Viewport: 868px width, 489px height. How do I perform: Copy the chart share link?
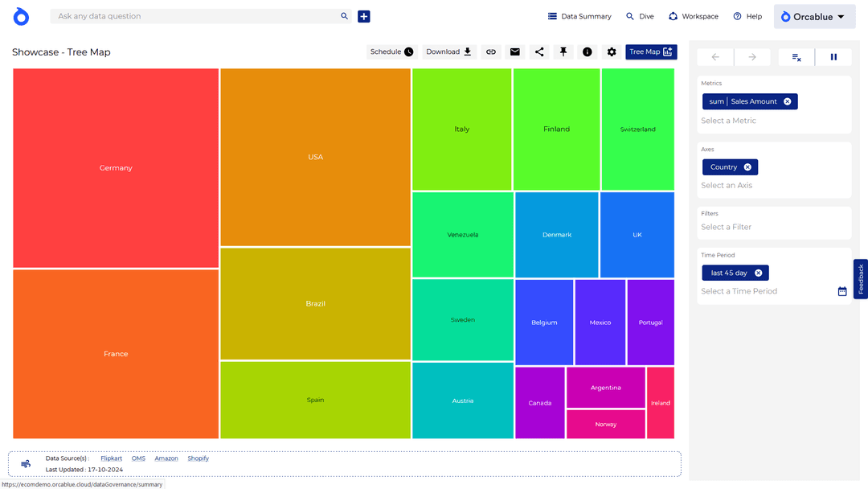coord(491,51)
